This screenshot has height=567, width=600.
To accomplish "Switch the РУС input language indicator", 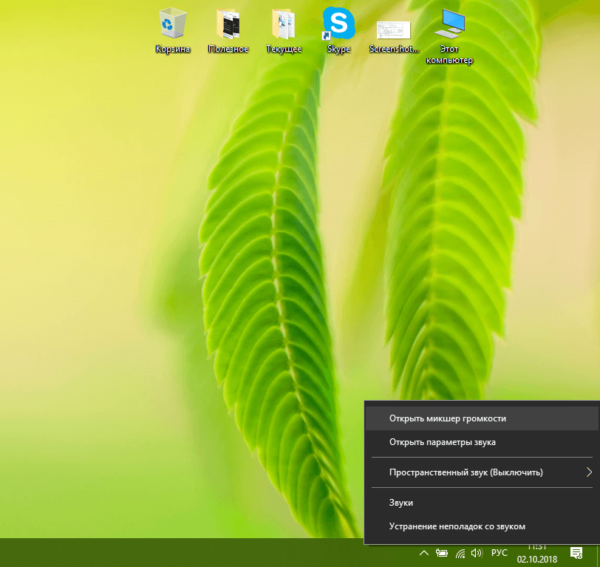I will coord(499,553).
